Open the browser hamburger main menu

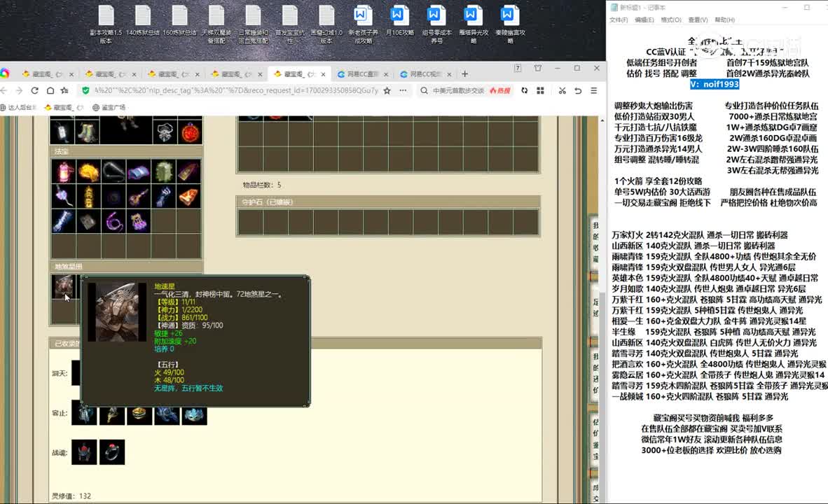click(593, 90)
